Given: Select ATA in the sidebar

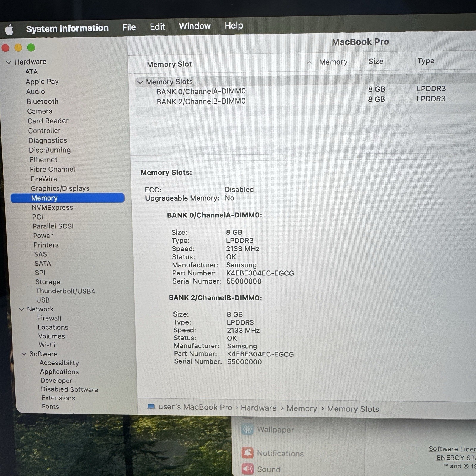Looking at the screenshot, I should 32,72.
